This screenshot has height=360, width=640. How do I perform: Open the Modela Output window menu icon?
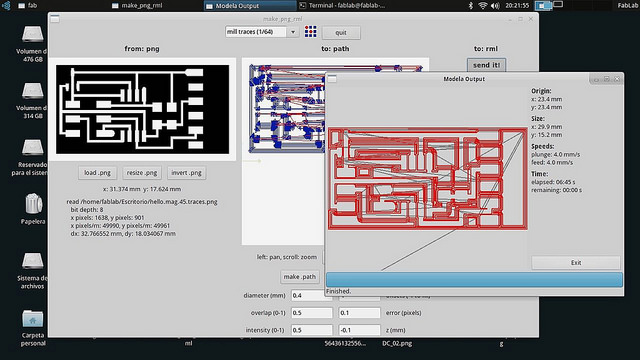pos(332,79)
